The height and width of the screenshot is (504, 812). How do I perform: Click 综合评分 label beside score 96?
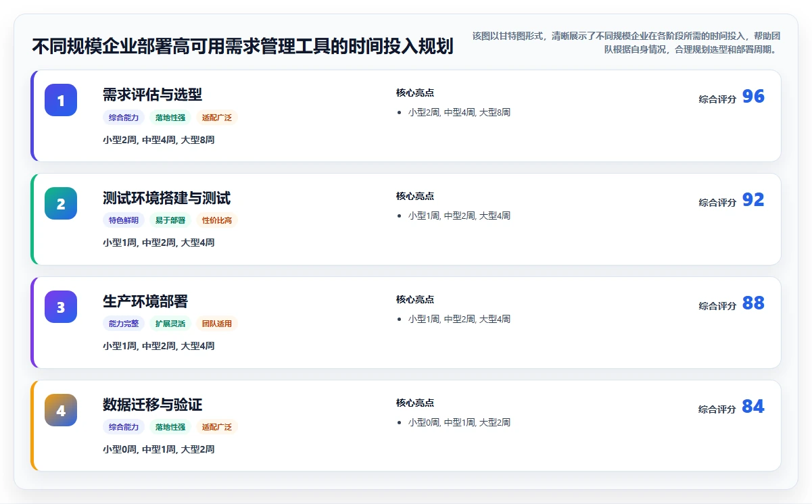(717, 99)
